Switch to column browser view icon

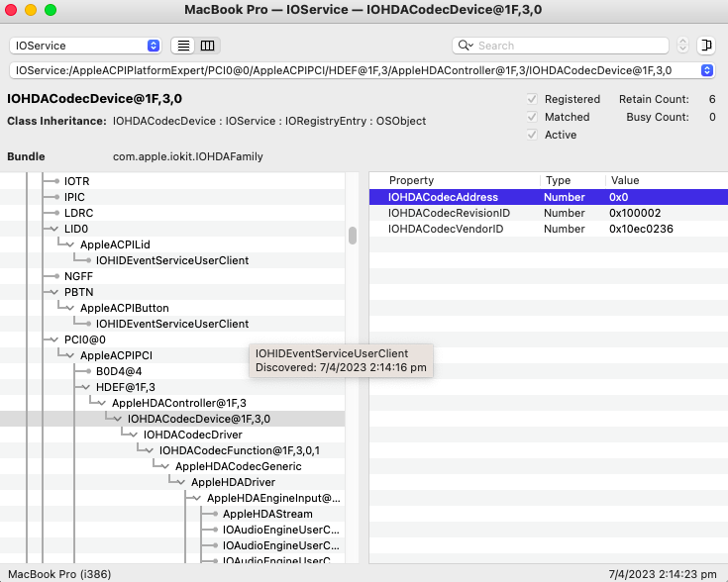coord(208,46)
